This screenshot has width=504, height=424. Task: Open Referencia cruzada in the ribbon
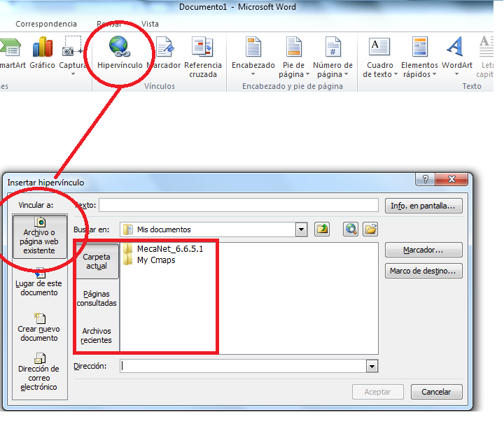(203, 57)
